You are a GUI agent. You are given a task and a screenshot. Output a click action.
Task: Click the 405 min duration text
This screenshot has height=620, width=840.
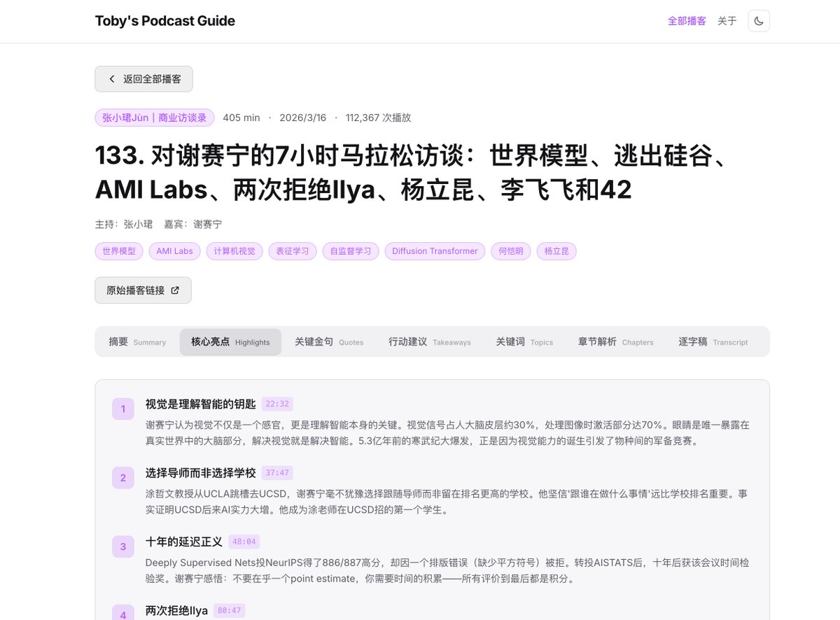(241, 118)
